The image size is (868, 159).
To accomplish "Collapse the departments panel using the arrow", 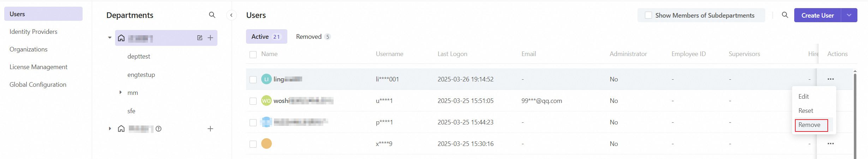I will (x=231, y=15).
